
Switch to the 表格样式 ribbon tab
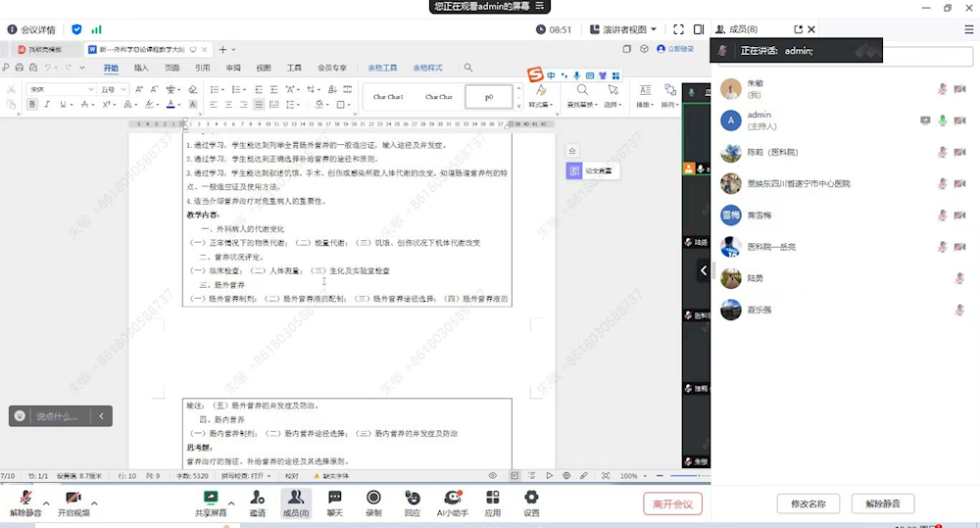[x=427, y=68]
